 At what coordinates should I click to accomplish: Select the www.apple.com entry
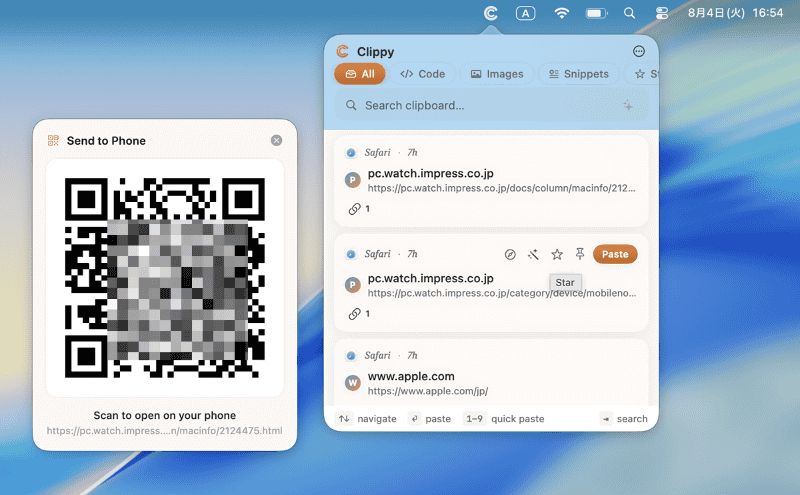tap(491, 373)
